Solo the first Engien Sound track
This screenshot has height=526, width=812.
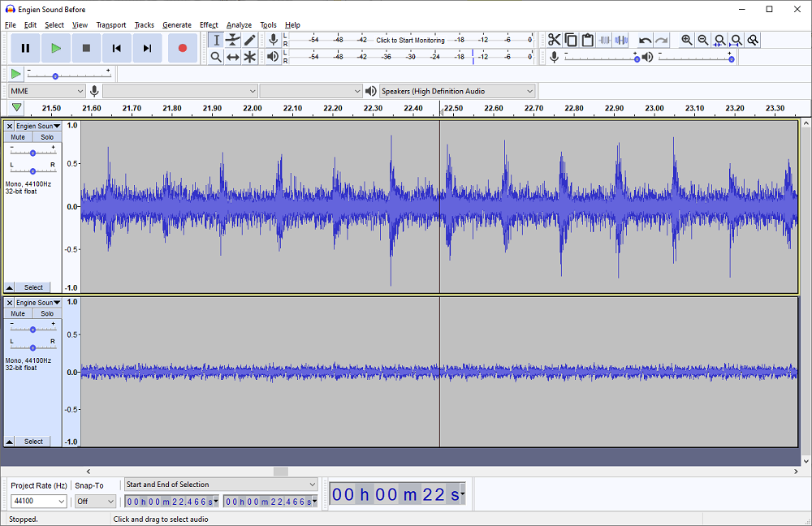[47, 137]
